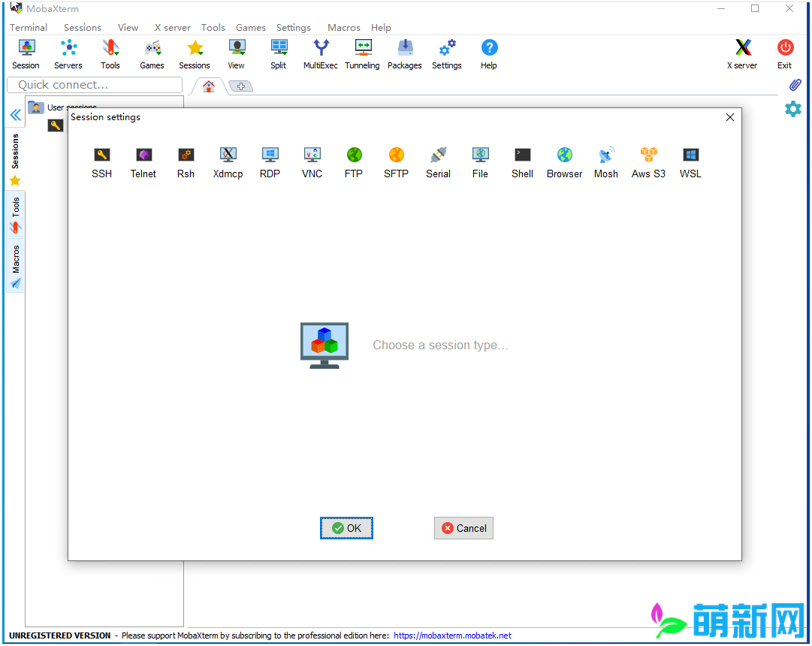The width and height of the screenshot is (812, 646).
Task: Collapse sidebar with double chevron
Action: pyautogui.click(x=16, y=115)
